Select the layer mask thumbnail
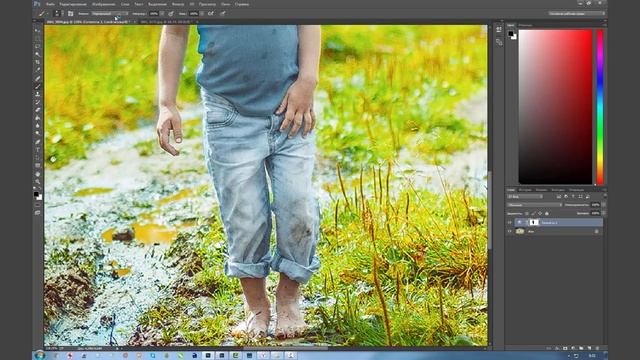 click(x=534, y=222)
